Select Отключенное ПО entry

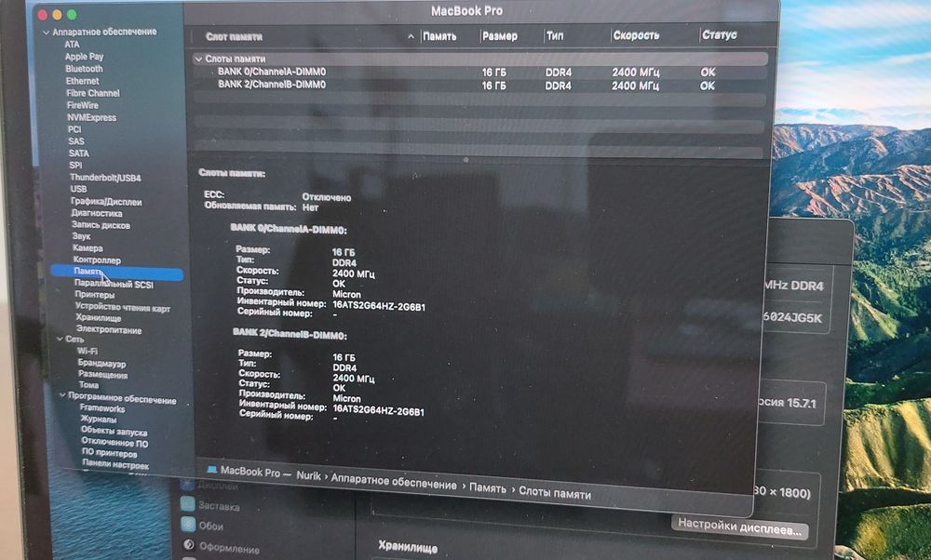point(115,443)
